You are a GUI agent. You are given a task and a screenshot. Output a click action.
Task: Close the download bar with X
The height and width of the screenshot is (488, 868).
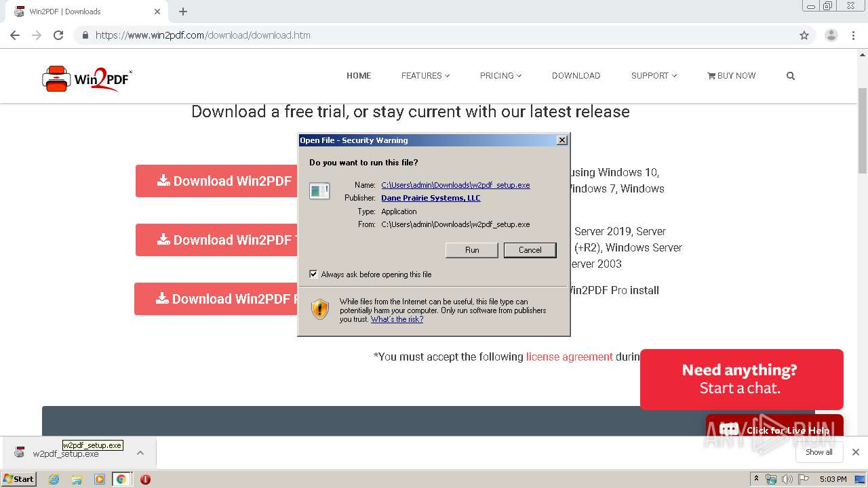pyautogui.click(x=856, y=452)
